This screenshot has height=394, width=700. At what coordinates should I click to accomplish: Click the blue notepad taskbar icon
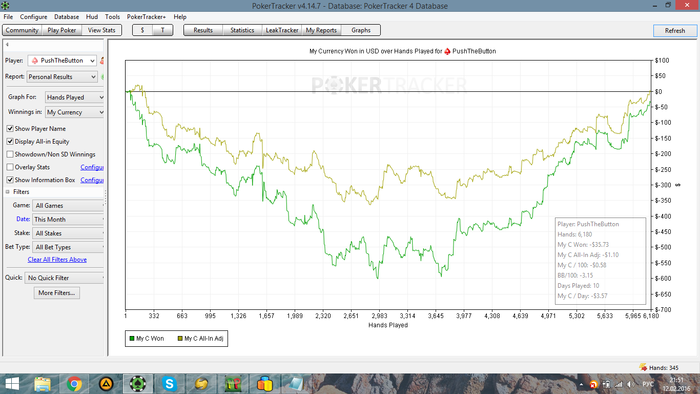pos(296,384)
